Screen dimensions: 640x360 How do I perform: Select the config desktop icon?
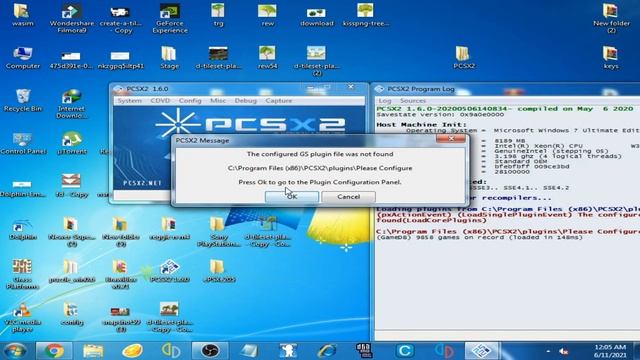pyautogui.click(x=71, y=314)
